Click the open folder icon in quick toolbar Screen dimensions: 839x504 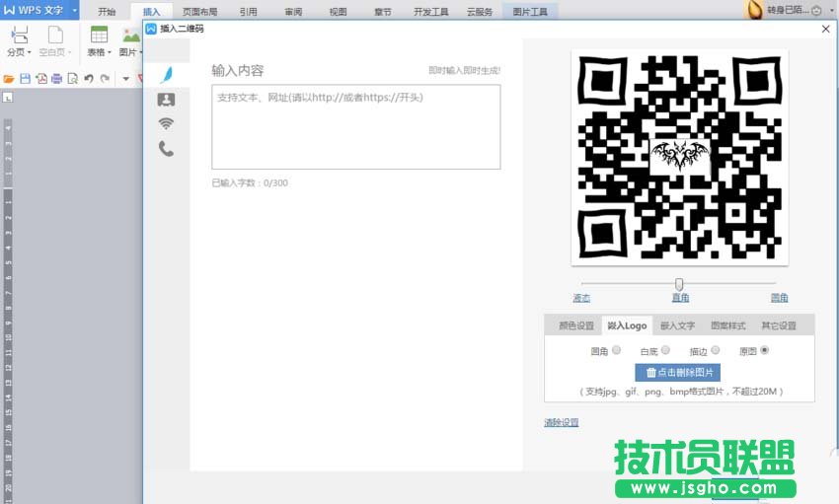click(9, 79)
